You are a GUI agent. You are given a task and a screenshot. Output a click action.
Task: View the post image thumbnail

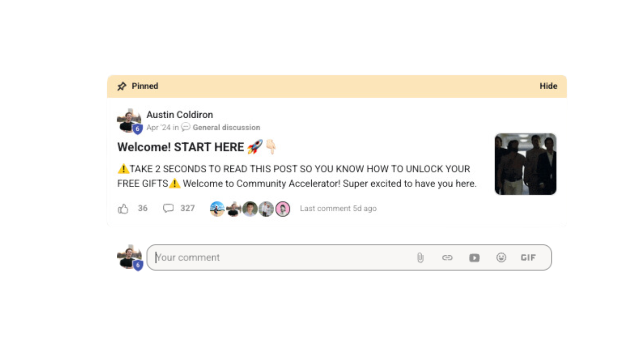[525, 164]
